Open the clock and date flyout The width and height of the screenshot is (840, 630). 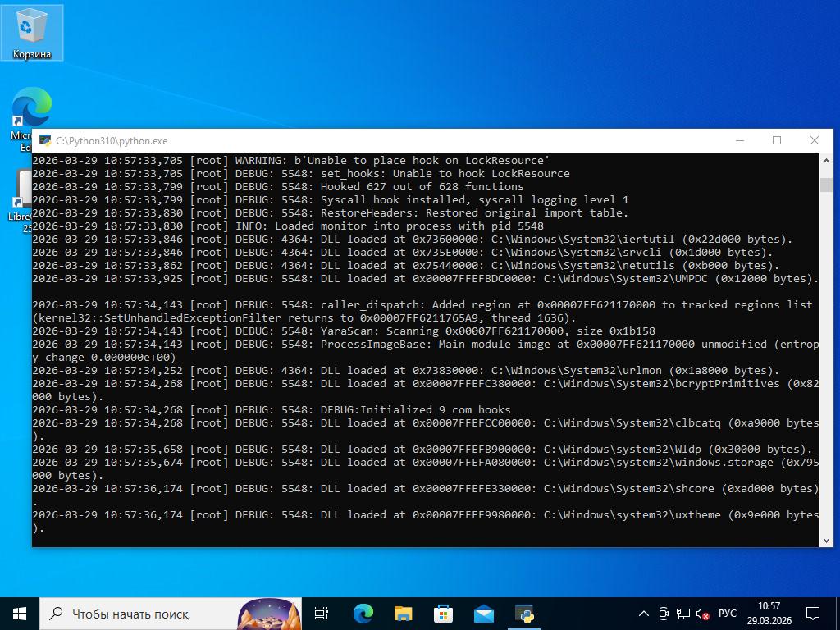point(769,614)
